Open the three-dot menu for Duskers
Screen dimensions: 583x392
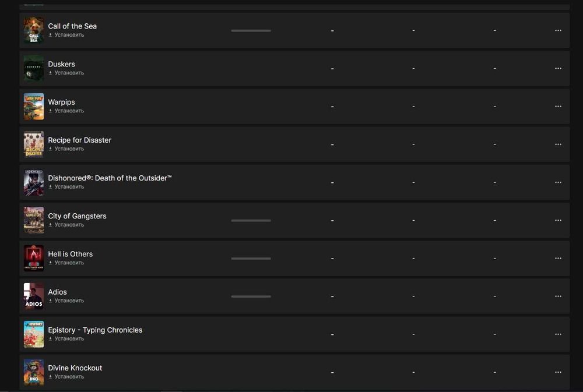click(x=558, y=68)
